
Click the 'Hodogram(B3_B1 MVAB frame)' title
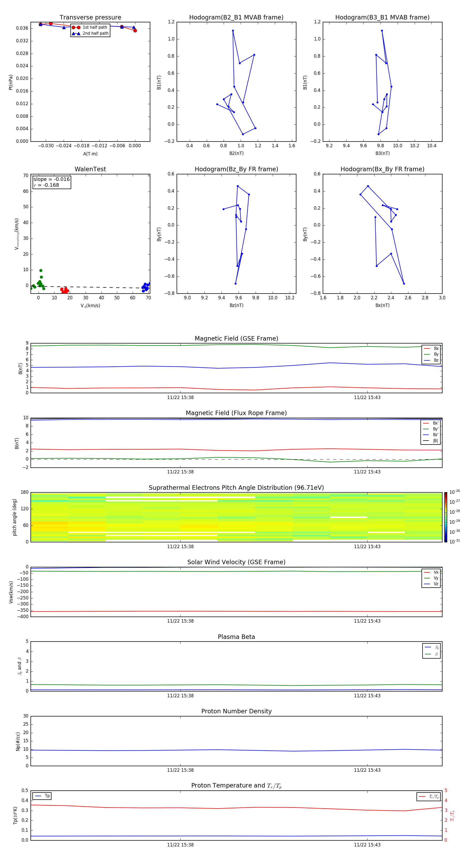click(x=382, y=18)
